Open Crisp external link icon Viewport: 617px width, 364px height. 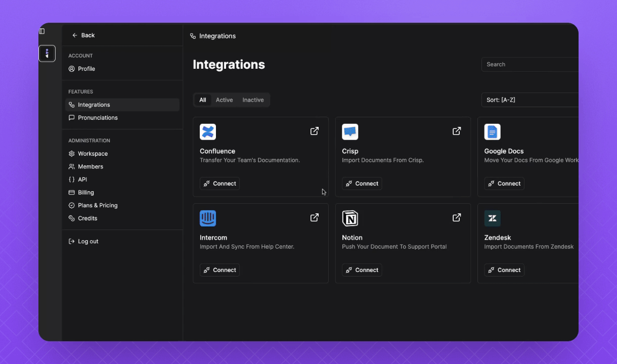coord(457,131)
